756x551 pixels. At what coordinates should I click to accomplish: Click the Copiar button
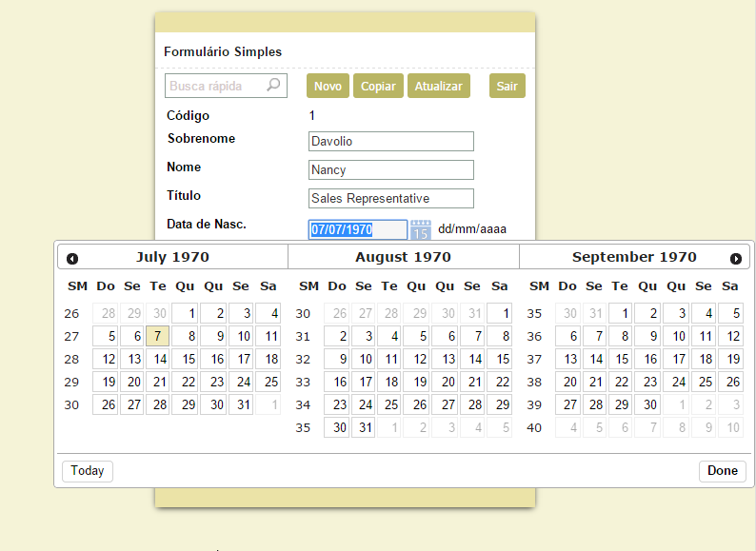pos(378,86)
